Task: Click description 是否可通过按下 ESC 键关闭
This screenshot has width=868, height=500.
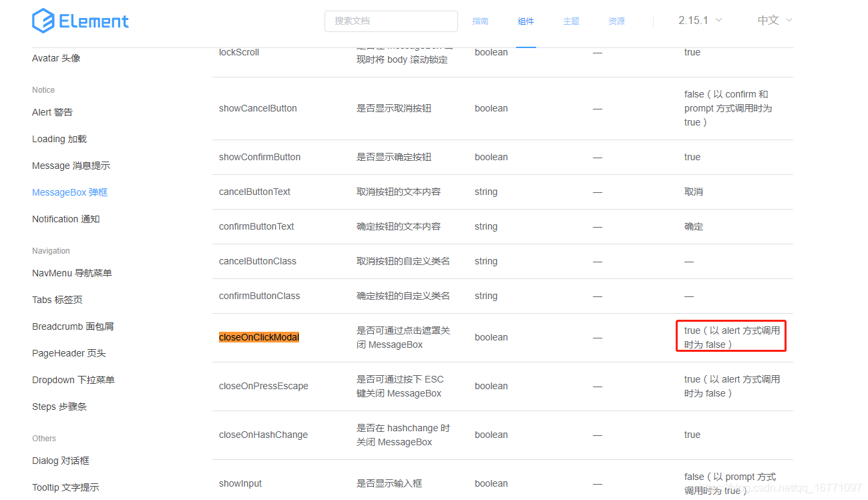Action: pyautogui.click(x=400, y=387)
